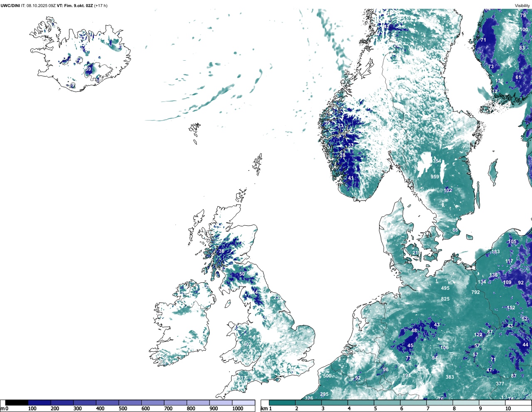This screenshot has height=412, width=532.
Task: Click the '(+17 h)' forecast offset
Action: pyautogui.click(x=101, y=6)
